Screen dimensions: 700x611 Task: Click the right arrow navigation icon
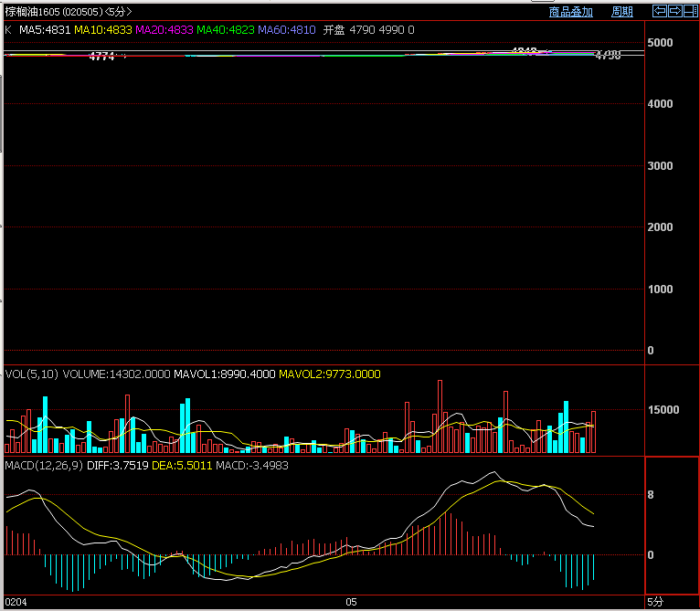coord(674,11)
